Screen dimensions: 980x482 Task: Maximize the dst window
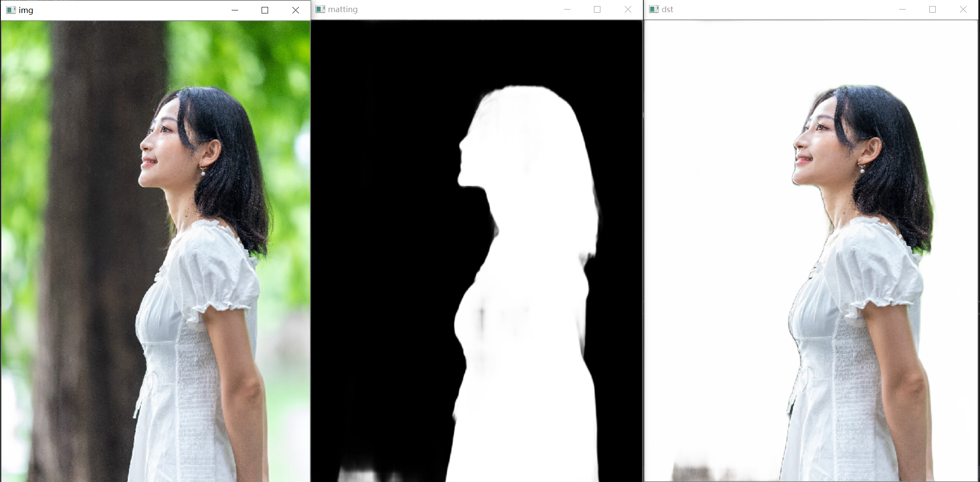pos(933,9)
